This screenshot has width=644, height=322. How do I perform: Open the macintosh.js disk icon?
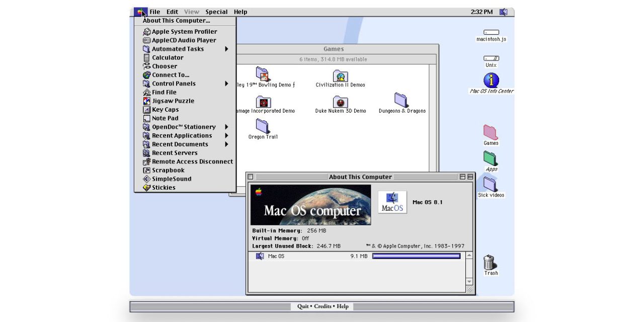click(491, 32)
